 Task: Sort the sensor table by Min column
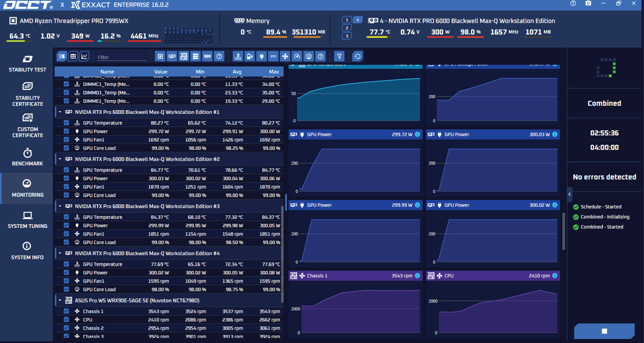click(200, 71)
